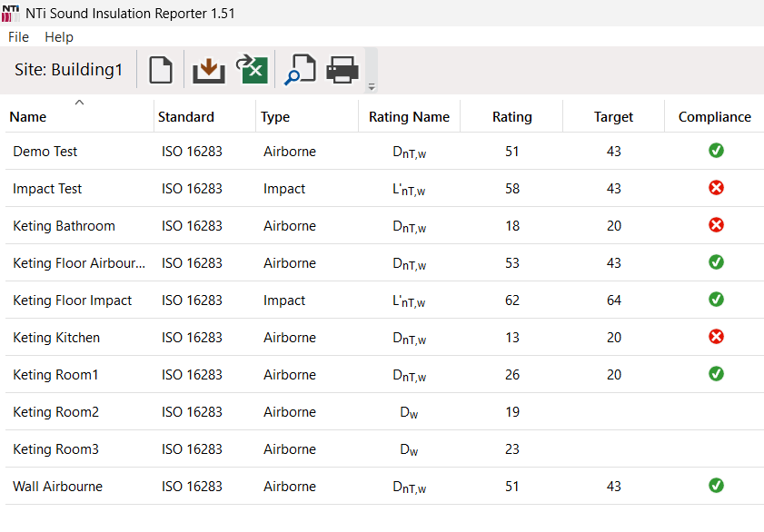Click green checkmark for Wall Airbourne row
Image resolution: width=764 pixels, height=532 pixels.
[x=716, y=486]
